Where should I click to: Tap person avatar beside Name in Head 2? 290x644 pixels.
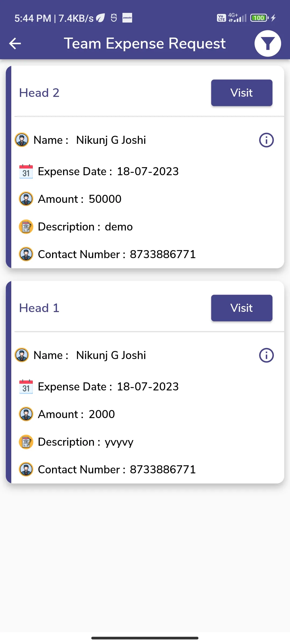point(22,140)
